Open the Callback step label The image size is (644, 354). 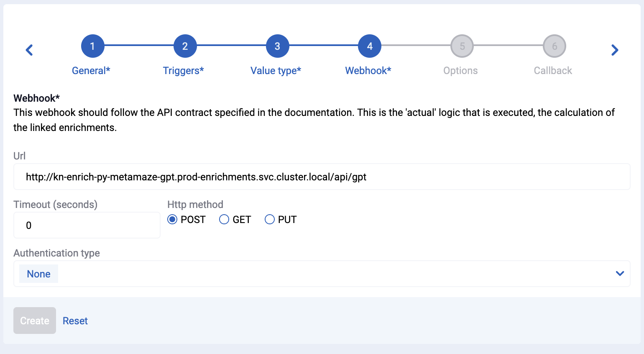(553, 71)
